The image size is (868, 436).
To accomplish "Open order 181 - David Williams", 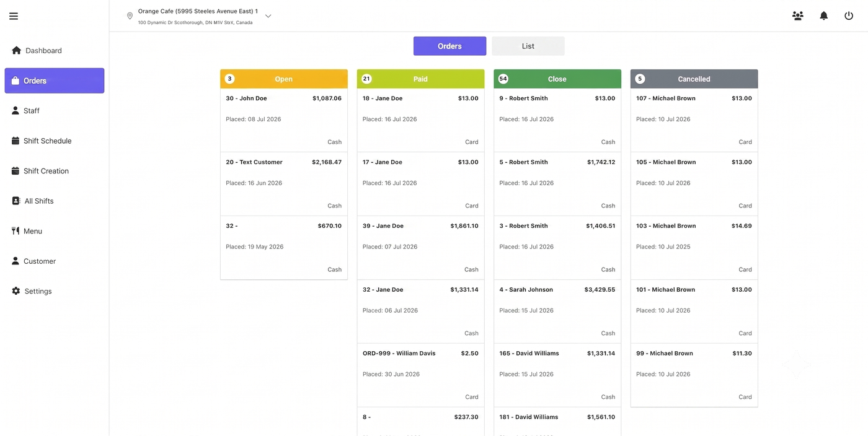I will (557, 422).
